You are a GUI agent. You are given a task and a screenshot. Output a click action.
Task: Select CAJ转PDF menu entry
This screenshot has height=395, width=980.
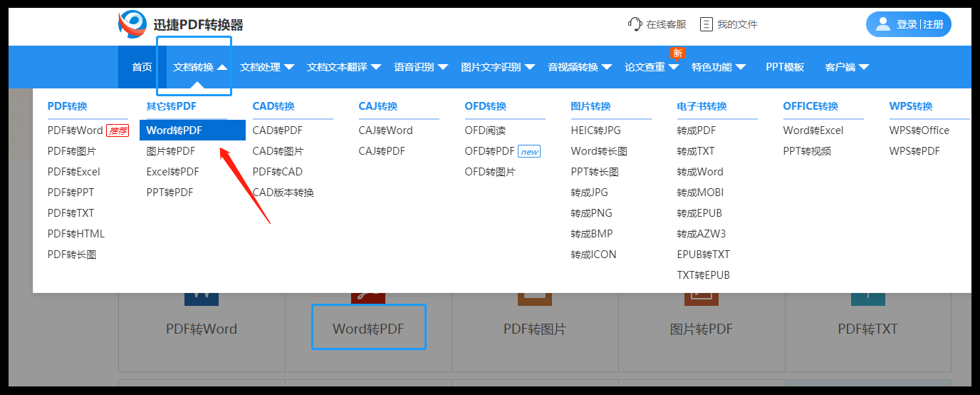pos(382,151)
